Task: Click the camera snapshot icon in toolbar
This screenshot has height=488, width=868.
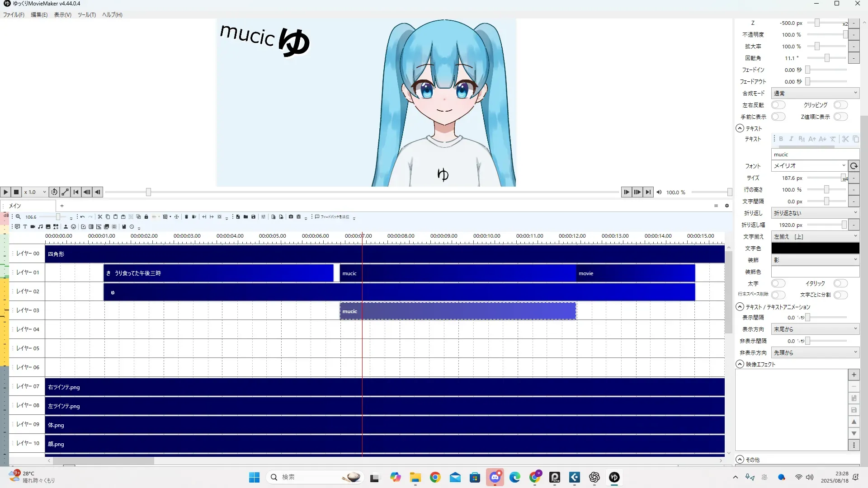Action: pos(291,217)
